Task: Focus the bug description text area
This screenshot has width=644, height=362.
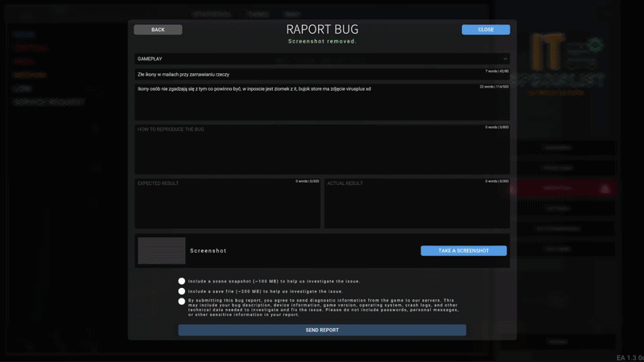Action: point(322,102)
